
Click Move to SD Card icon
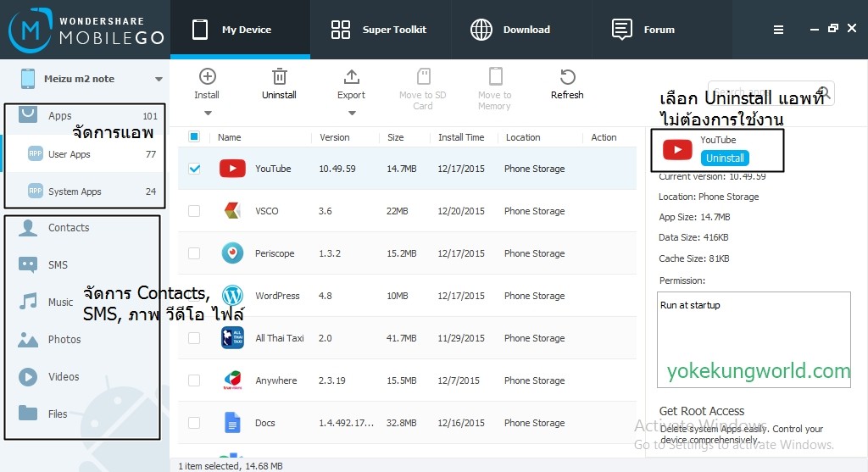[x=423, y=76]
